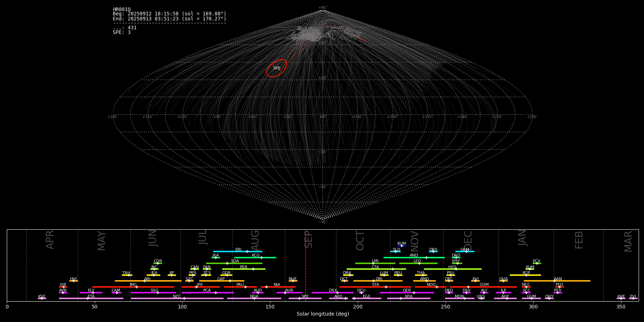Click the EVI shower label
This screenshot has height=322, width=644.
633,296
